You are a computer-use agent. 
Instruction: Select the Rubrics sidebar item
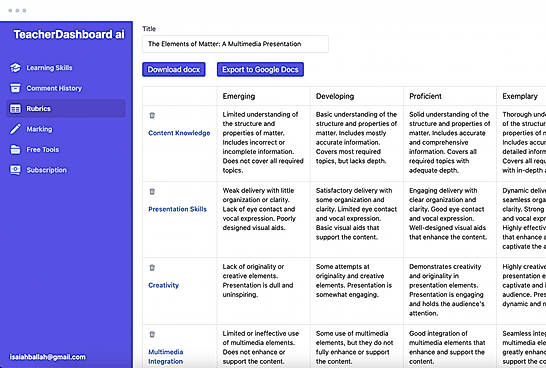coord(65,109)
